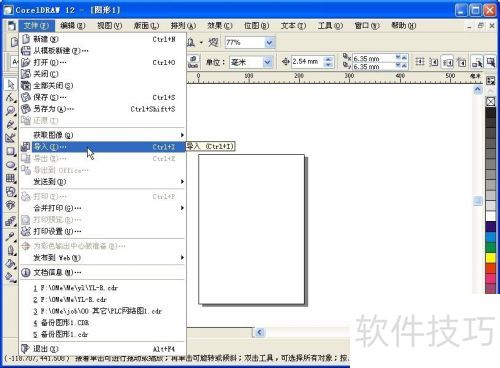
Task: Select the Rectangle tool
Action: coord(10,151)
